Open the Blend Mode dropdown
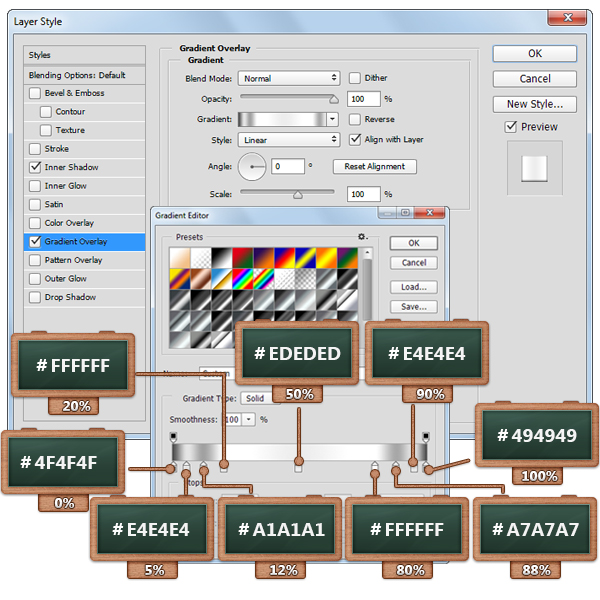The image size is (600, 600). point(290,78)
